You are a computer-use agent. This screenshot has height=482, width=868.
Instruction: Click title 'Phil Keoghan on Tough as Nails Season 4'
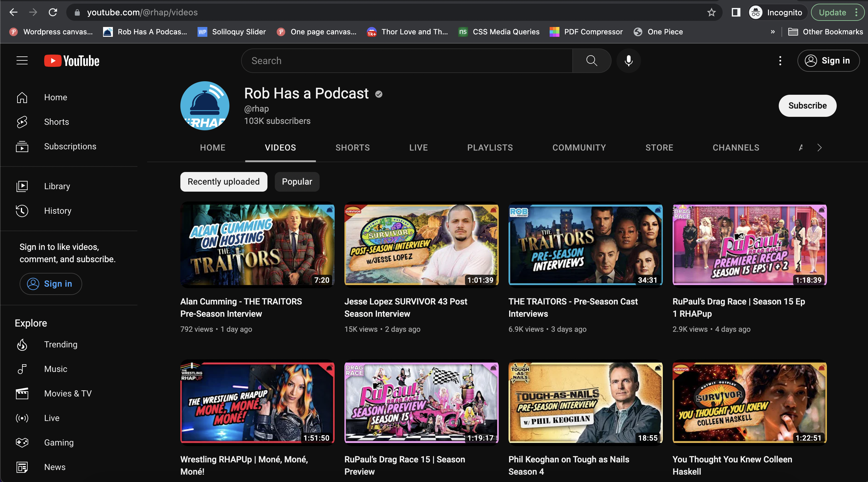569,466
